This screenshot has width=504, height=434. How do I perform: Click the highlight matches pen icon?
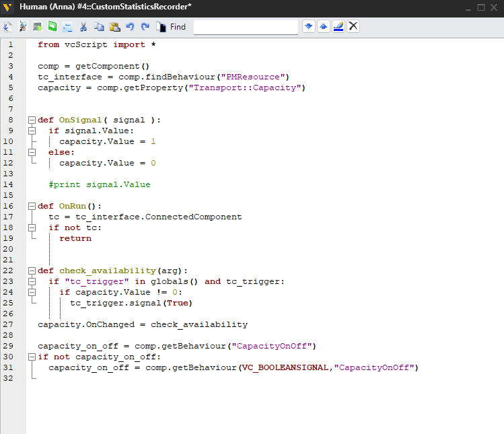click(x=338, y=27)
